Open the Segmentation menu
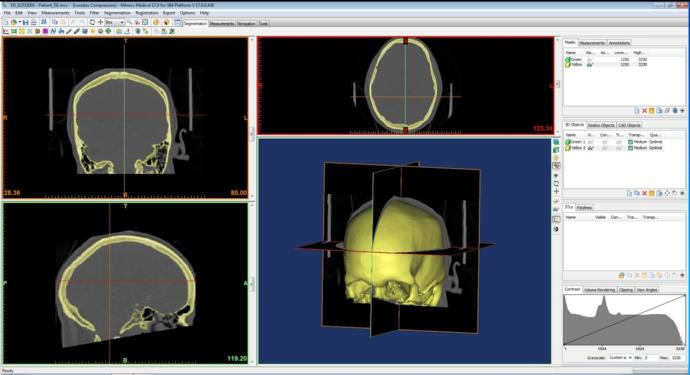The height and width of the screenshot is (375, 690). (x=117, y=13)
